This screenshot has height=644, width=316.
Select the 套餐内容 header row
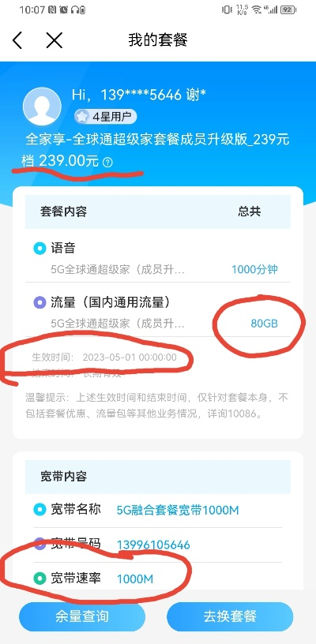[158, 212]
